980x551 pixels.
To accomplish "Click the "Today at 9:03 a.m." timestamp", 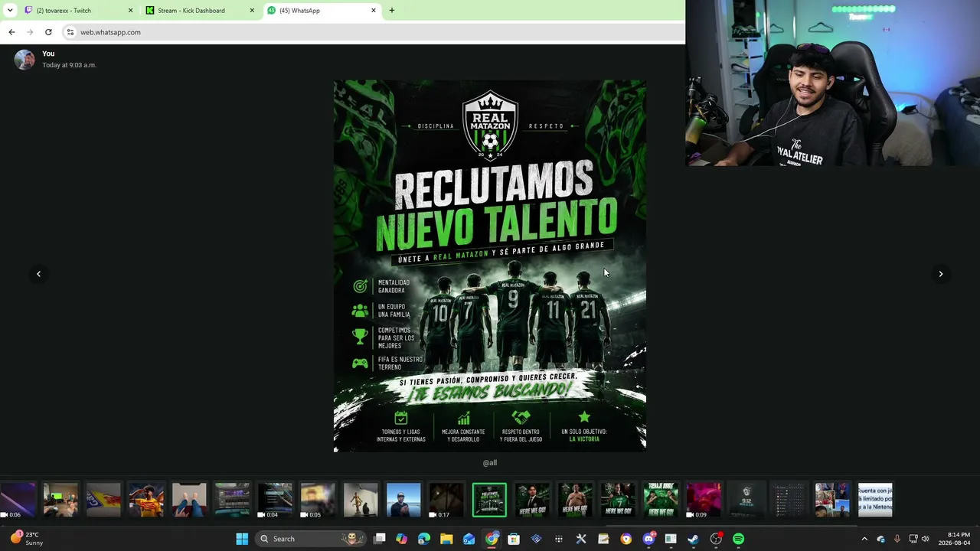I will tap(69, 65).
